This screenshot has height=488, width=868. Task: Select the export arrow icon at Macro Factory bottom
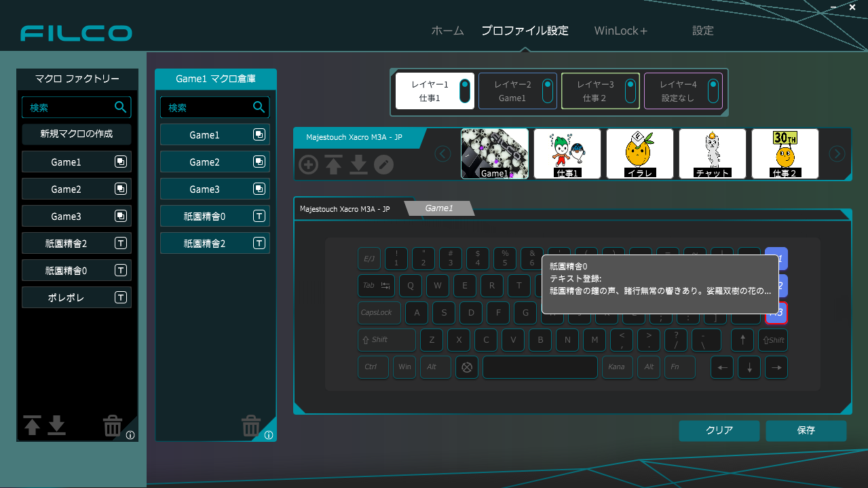coord(31,426)
